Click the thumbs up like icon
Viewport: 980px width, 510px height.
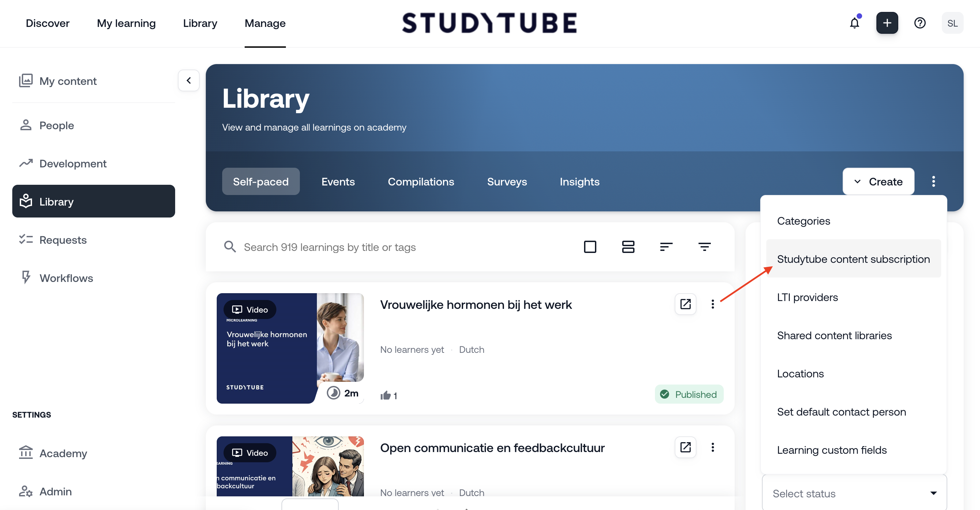[385, 395]
